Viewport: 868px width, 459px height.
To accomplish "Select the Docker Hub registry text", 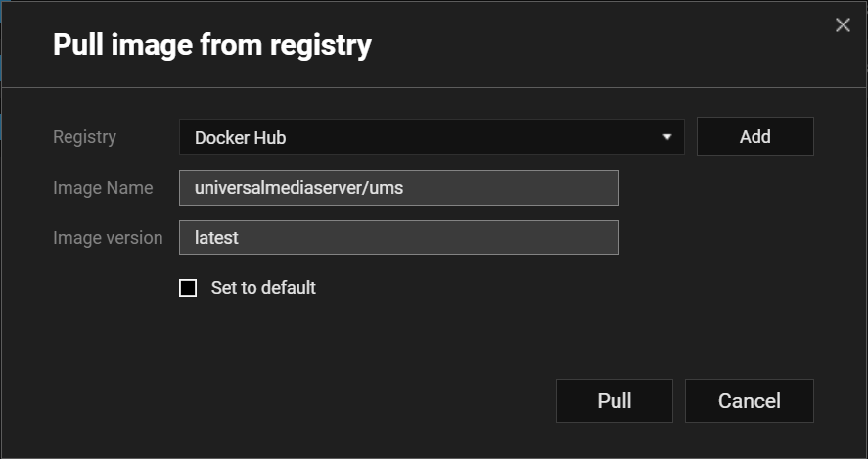I will (x=241, y=138).
